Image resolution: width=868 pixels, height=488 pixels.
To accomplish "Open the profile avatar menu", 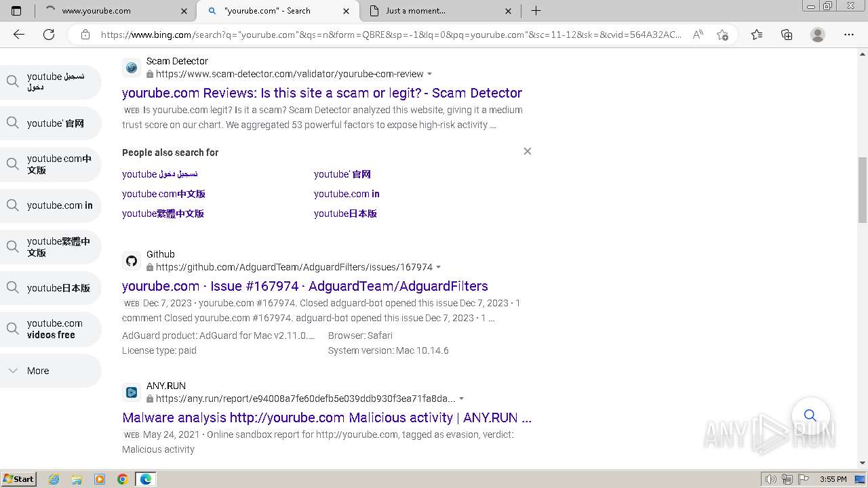I will [818, 35].
